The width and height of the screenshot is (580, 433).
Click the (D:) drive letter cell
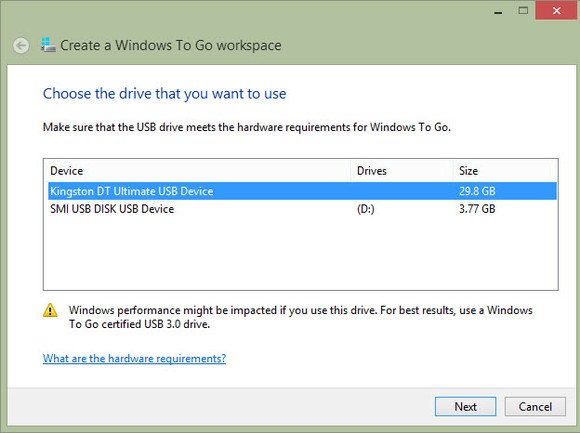point(365,209)
